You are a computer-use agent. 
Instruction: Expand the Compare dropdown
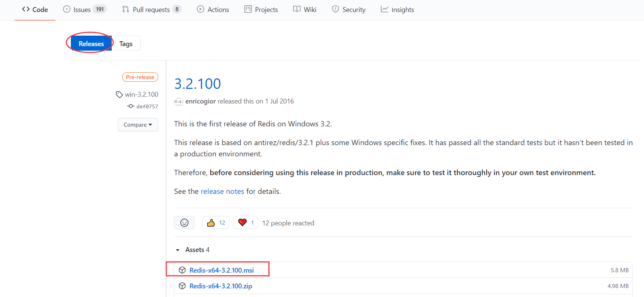(138, 125)
